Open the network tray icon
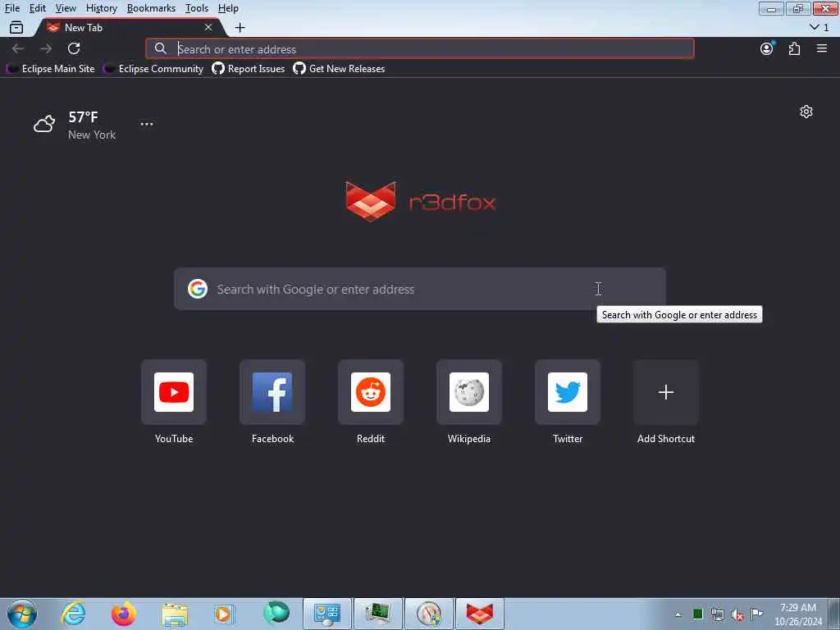 (x=718, y=614)
